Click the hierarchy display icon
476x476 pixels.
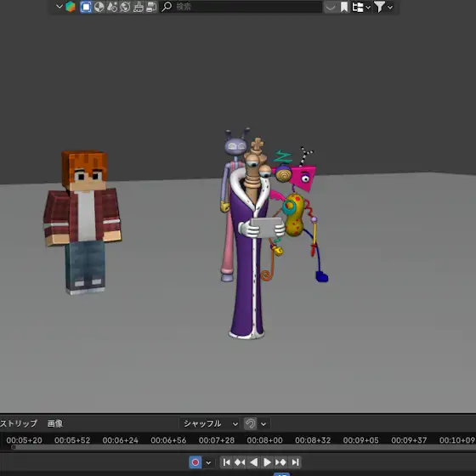coord(358,7)
